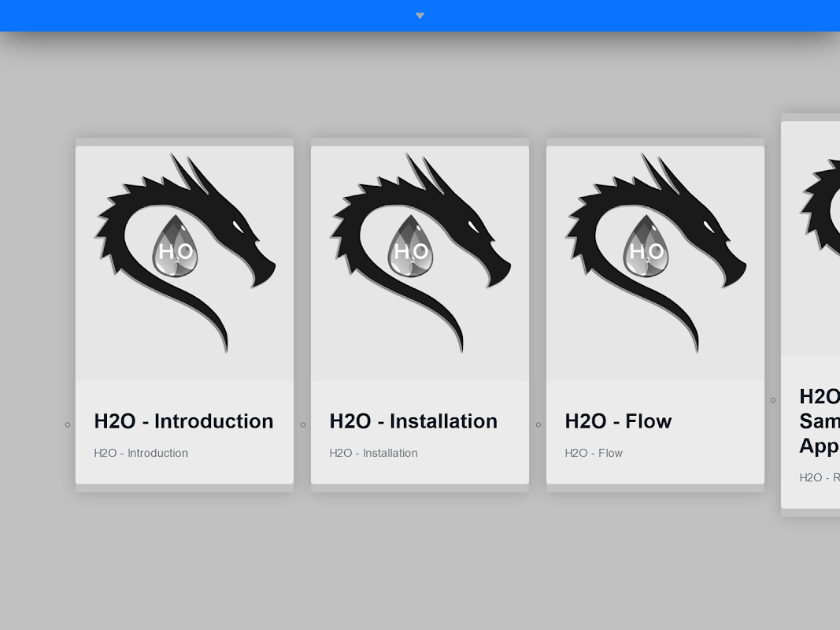Open the "H2O - Introduction" bold title
Viewport: 840px width, 630px height.
183,421
